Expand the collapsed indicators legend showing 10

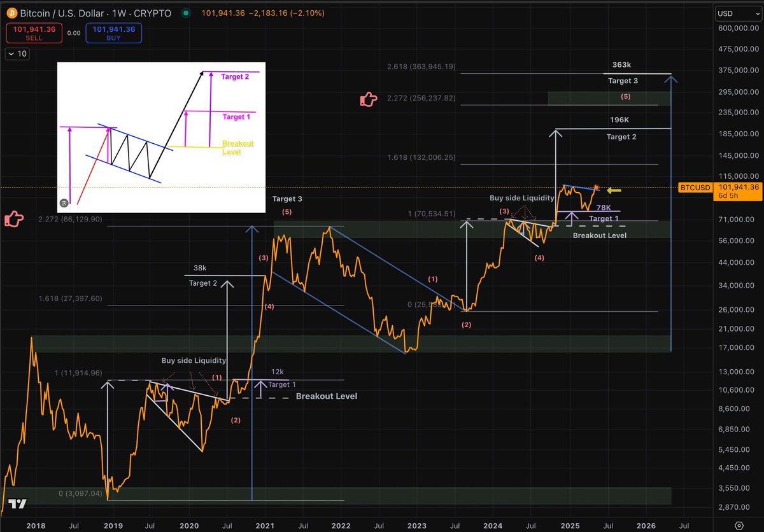(x=17, y=54)
